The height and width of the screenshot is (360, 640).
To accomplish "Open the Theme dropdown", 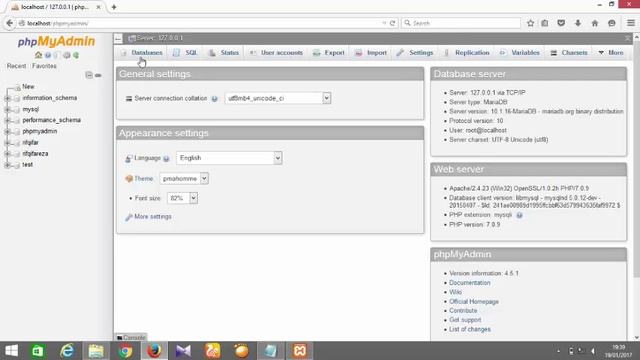I will coord(184,178).
